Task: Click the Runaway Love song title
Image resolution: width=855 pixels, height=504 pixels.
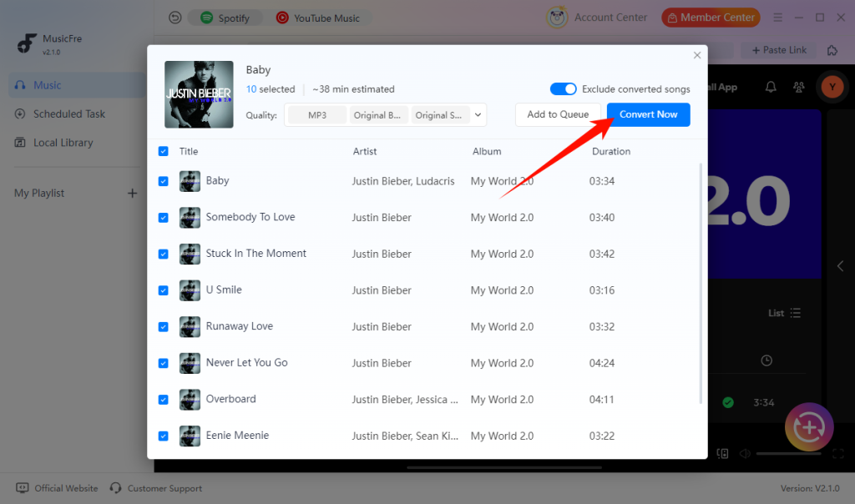Action: (240, 326)
